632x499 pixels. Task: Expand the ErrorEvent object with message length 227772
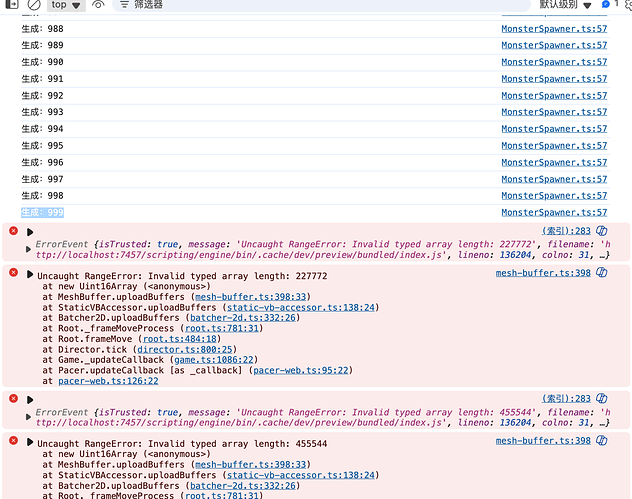[x=28, y=250]
